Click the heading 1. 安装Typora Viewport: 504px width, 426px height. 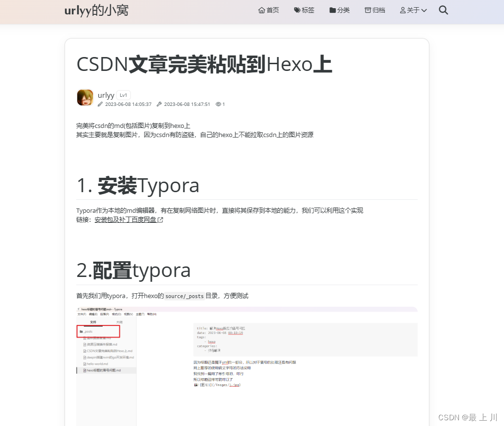(138, 185)
